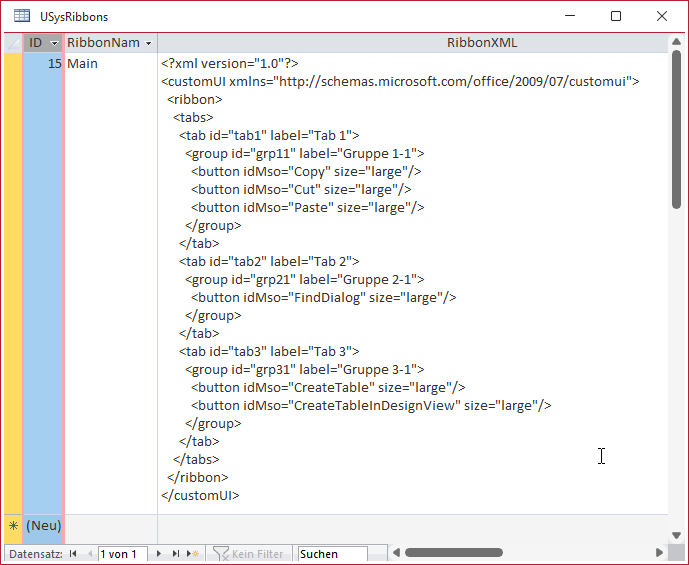Jump to last record button

pyautogui.click(x=176, y=554)
